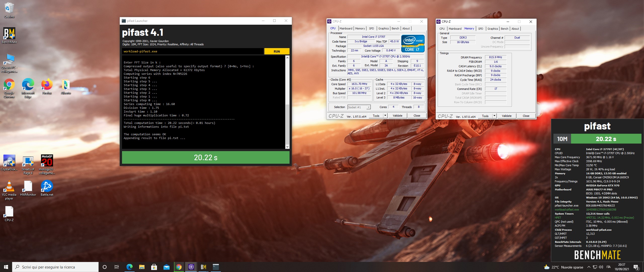Click the ITA input language indicator

[x=609, y=267]
